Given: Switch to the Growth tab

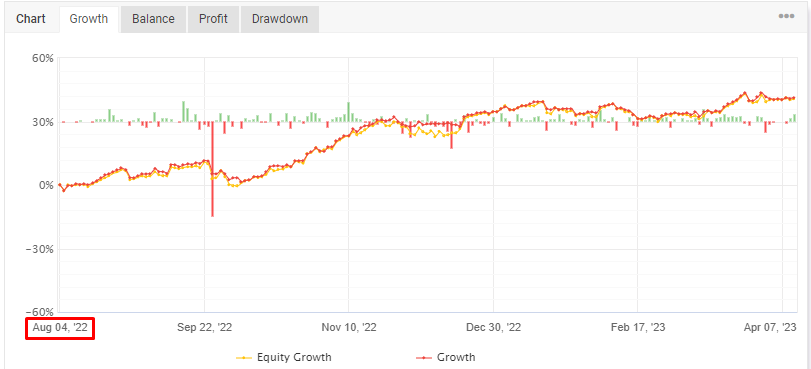Looking at the screenshot, I should [x=88, y=19].
